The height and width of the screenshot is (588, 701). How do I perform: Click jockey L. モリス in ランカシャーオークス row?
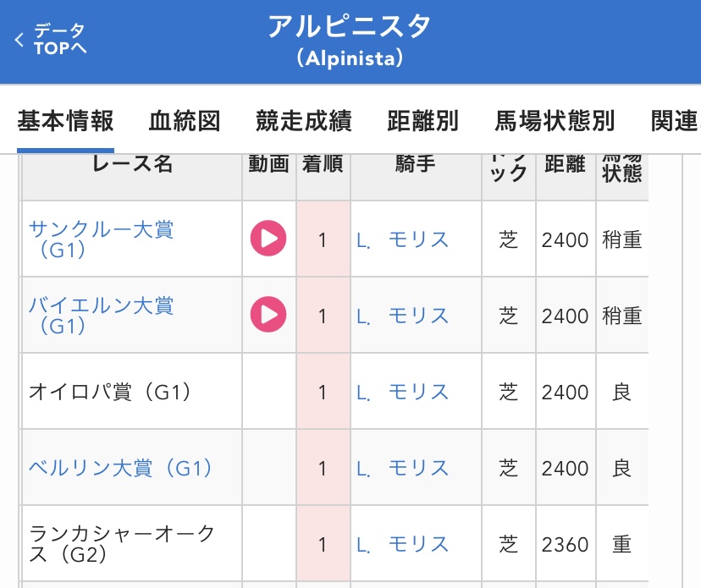tap(403, 544)
